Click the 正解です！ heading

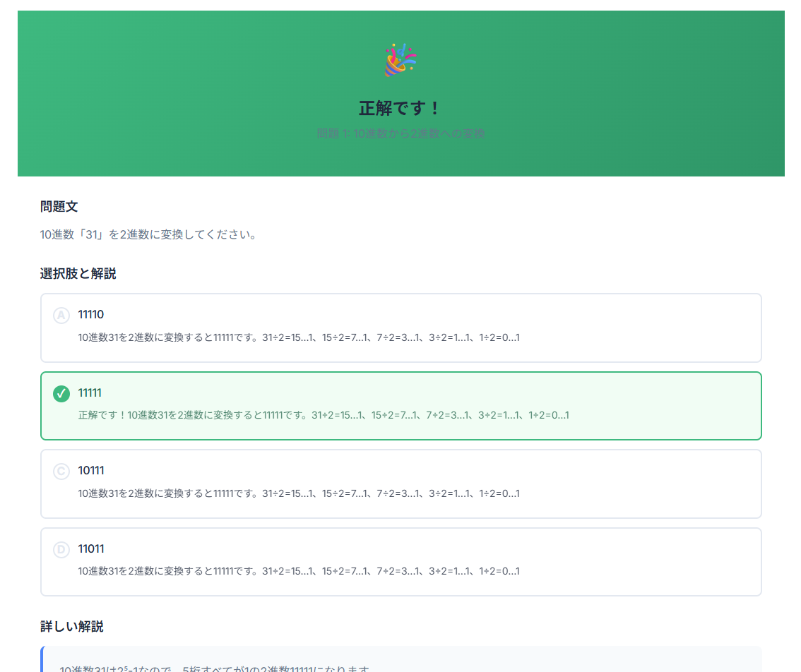point(400,108)
